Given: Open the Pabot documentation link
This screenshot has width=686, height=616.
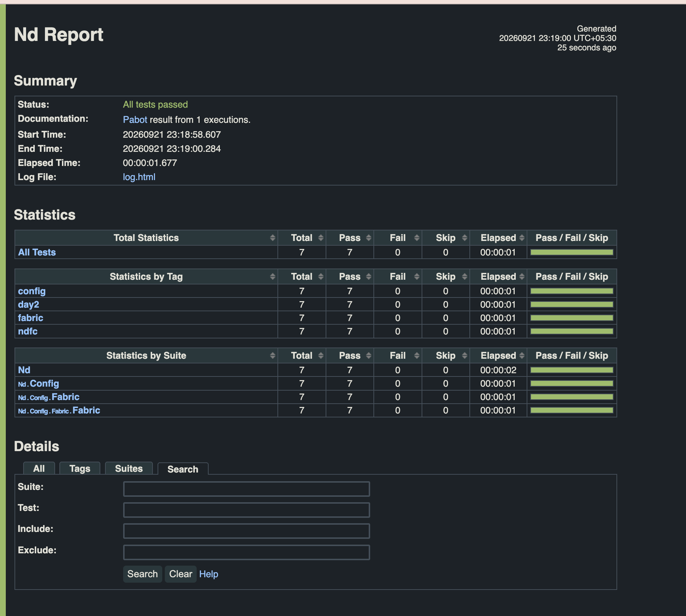Looking at the screenshot, I should pyautogui.click(x=135, y=120).
